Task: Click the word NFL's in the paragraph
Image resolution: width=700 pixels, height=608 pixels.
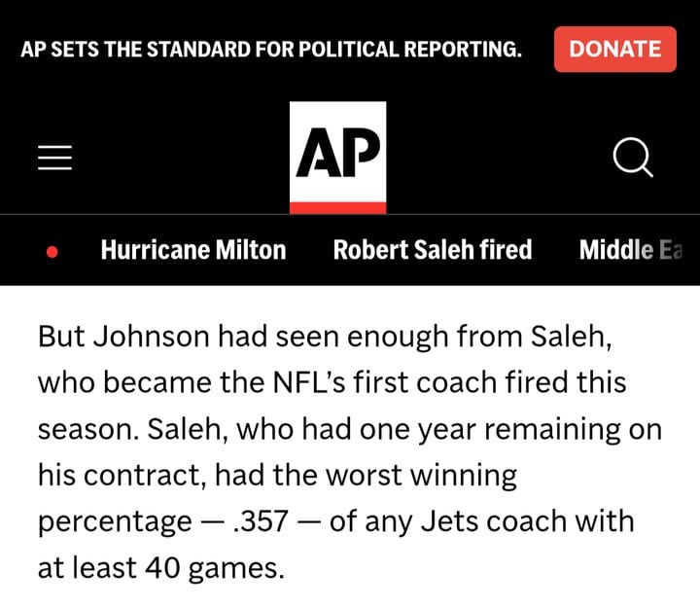Action: (309, 382)
